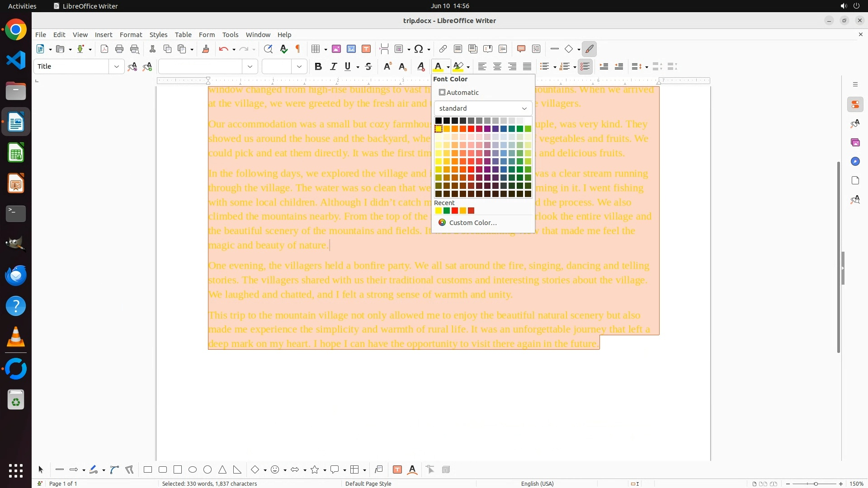Toggle Italic formatting
This screenshot has height=488, width=868.
click(x=333, y=66)
